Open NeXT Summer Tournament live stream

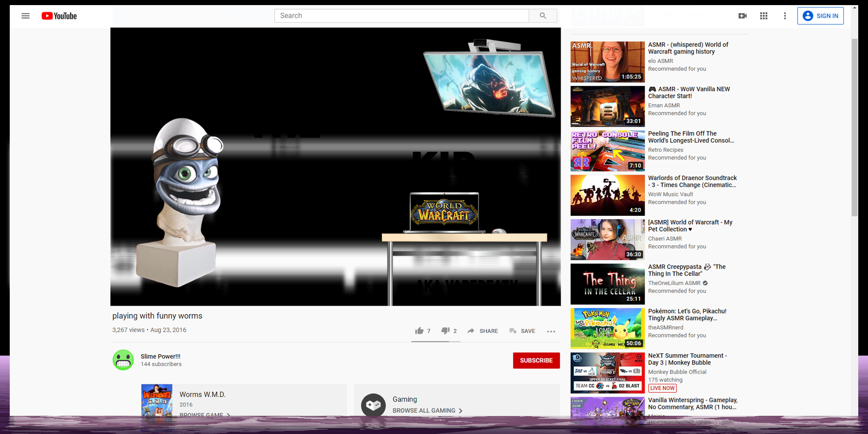tap(687, 359)
